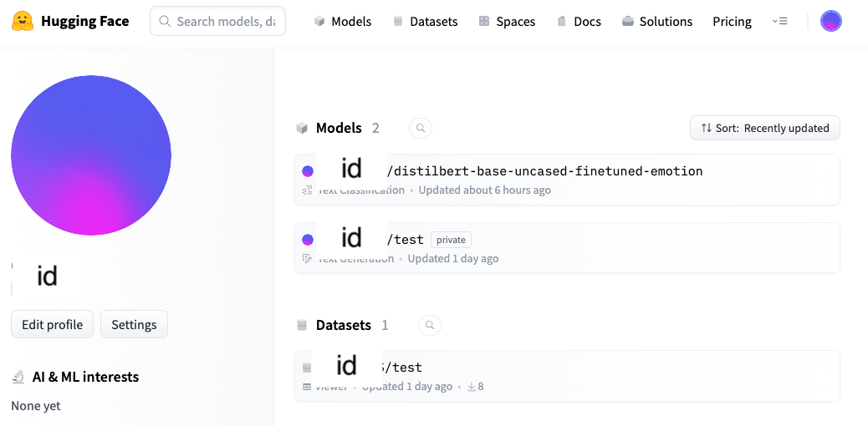Open profile Settings button
The width and height of the screenshot is (868, 426).
134,324
